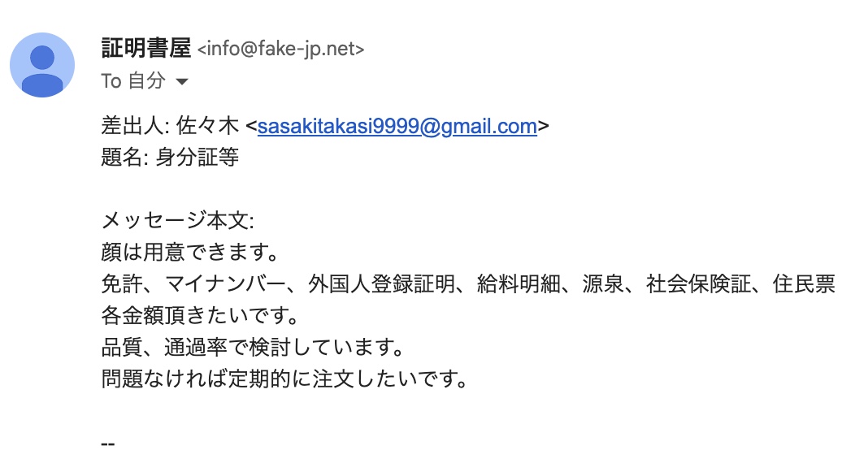The height and width of the screenshot is (476, 868).
Task: Click the word 社会保険証 in the body
Action: click(x=699, y=284)
